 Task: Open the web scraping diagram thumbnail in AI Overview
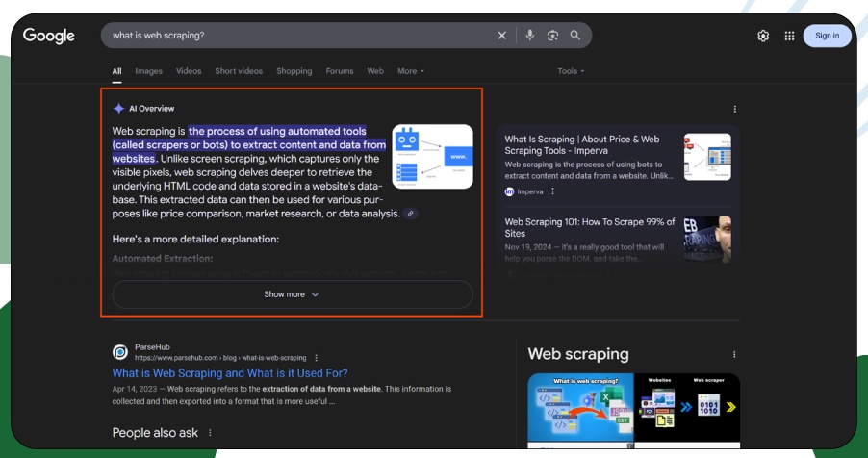tap(432, 156)
